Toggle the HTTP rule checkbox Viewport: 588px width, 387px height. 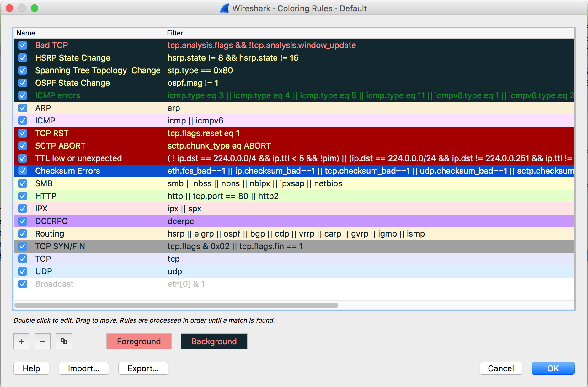[x=22, y=196]
